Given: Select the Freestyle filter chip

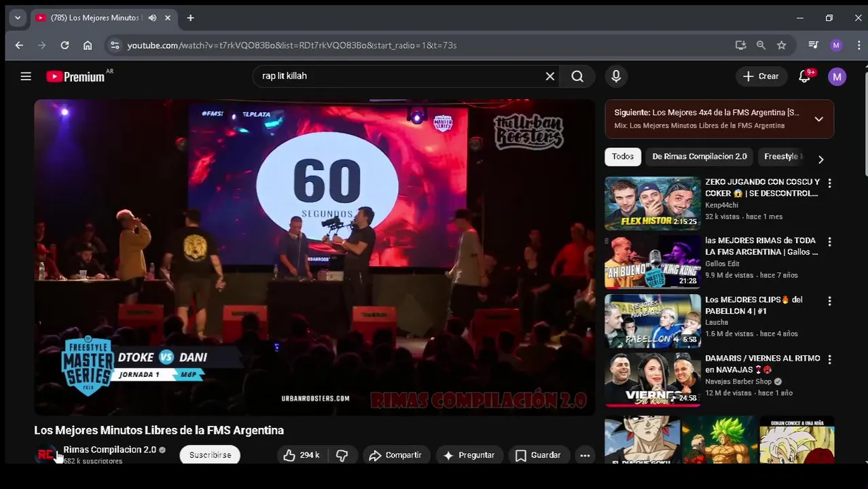Looking at the screenshot, I should pyautogui.click(x=781, y=156).
